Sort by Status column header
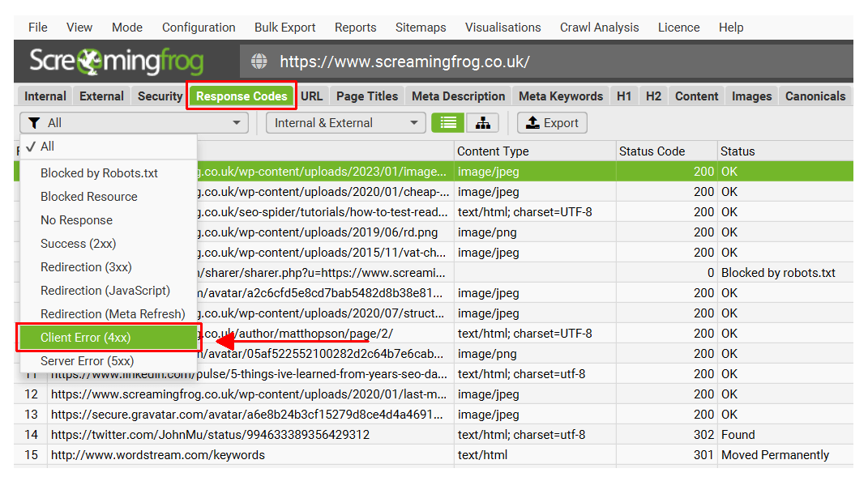This screenshot has height=481, width=868. 785,151
